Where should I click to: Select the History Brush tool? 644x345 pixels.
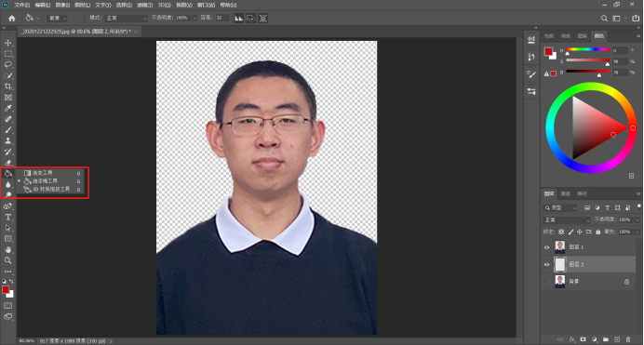[7, 152]
